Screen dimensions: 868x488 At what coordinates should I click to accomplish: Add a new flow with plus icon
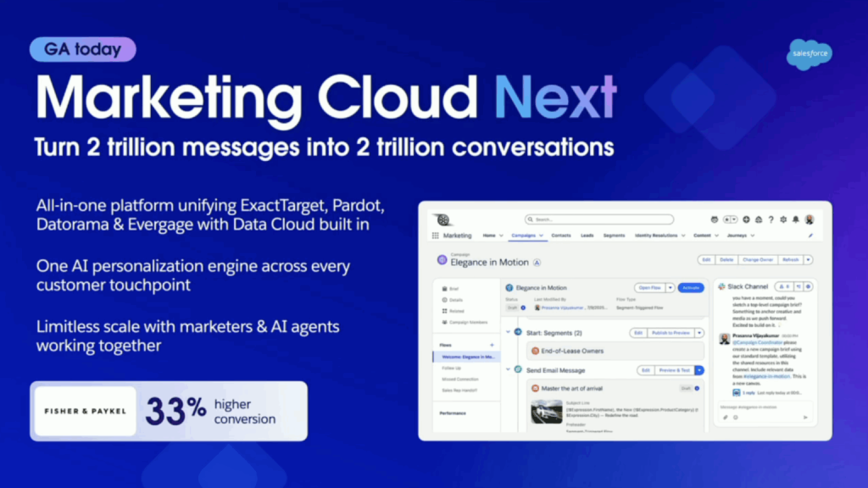coord(492,346)
